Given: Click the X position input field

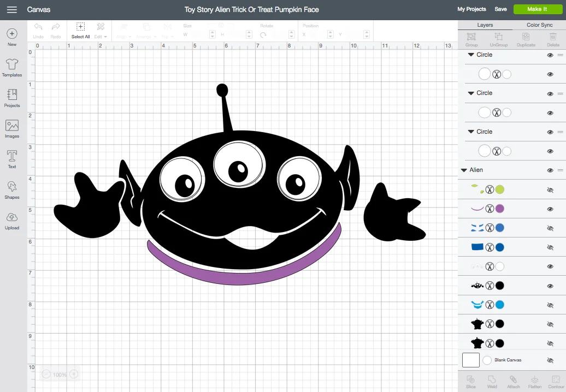Looking at the screenshot, I should click(317, 34).
